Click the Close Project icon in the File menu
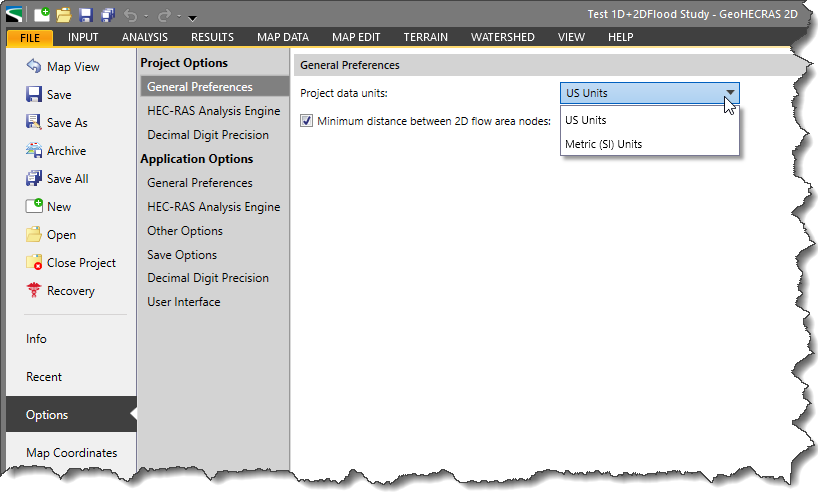The height and width of the screenshot is (492, 818). [x=34, y=262]
